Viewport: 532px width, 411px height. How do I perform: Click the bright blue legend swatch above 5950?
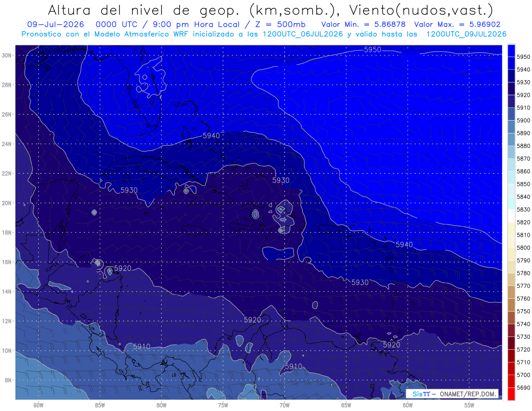(x=511, y=51)
